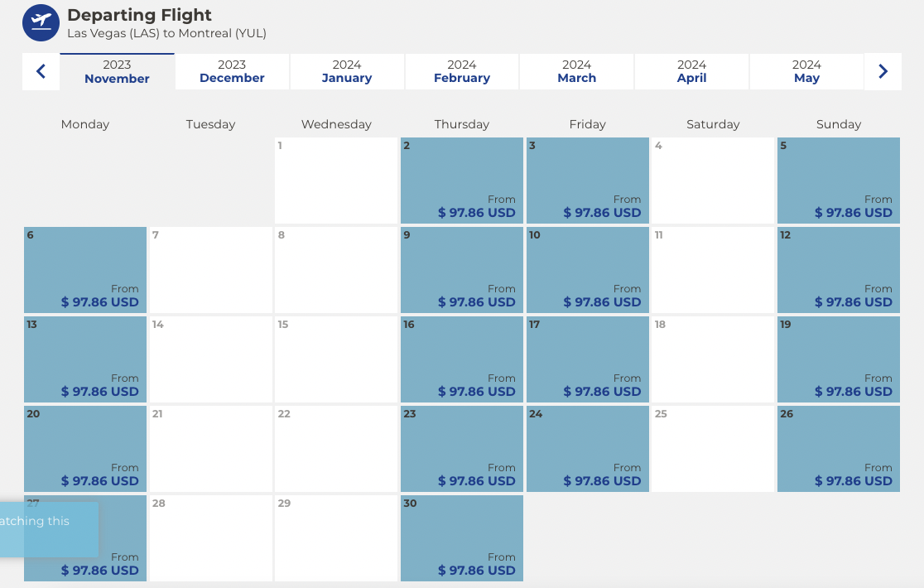Switch to the December 2023 tab
The image size is (924, 588).
[x=232, y=70]
